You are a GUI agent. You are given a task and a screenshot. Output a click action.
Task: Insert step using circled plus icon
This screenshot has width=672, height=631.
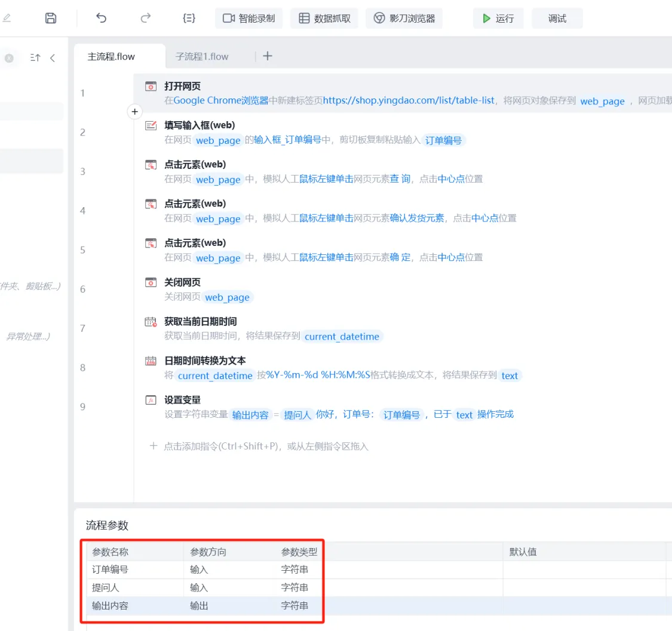tap(134, 112)
